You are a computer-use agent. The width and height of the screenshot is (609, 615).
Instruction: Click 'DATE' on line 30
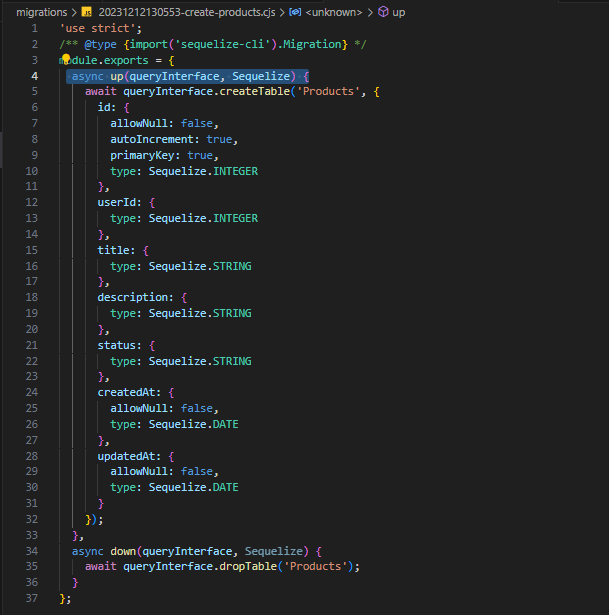(225, 487)
